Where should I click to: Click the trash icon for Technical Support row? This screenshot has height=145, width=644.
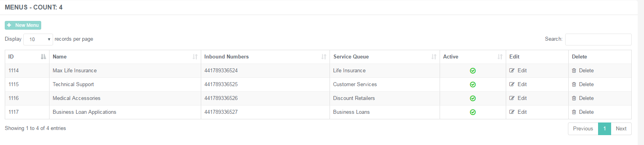tap(574, 84)
